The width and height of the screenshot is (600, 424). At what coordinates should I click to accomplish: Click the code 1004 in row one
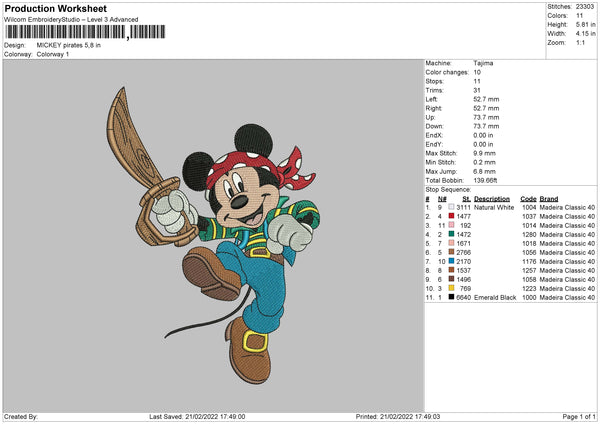point(529,207)
